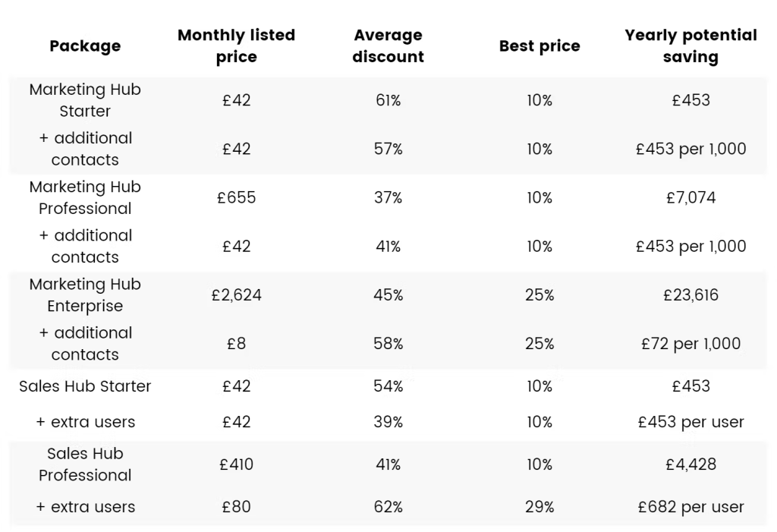The width and height of the screenshot is (777, 532).
Task: Select the Marketing Hub Enterprise package cell
Action: coord(85,294)
